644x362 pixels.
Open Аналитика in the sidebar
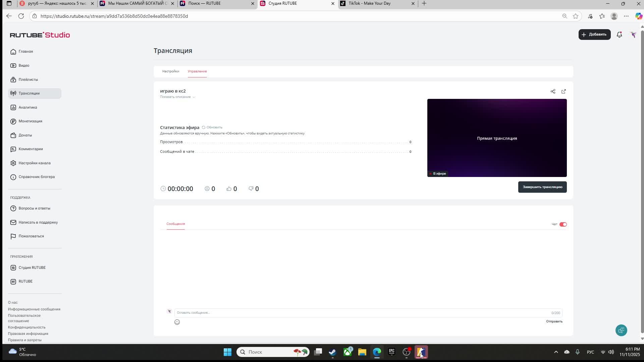[x=28, y=107]
